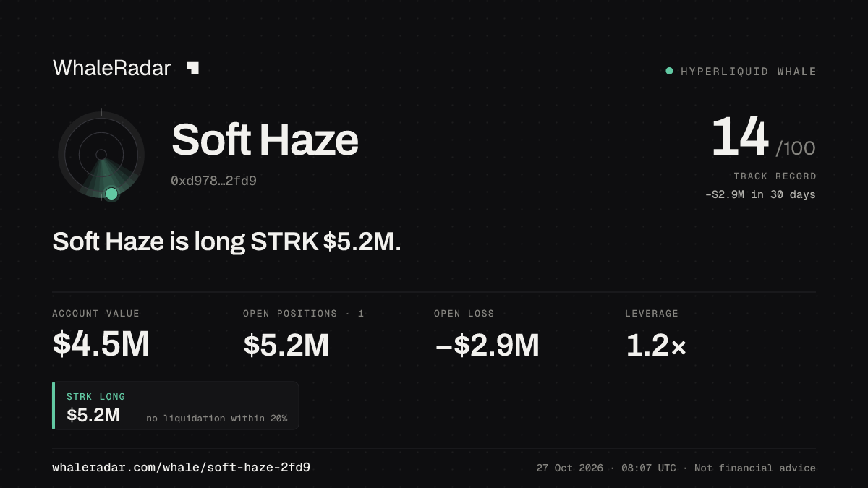Click the 08:07 UTC timestamp
Viewport: 868px width, 488px height.
click(x=647, y=468)
